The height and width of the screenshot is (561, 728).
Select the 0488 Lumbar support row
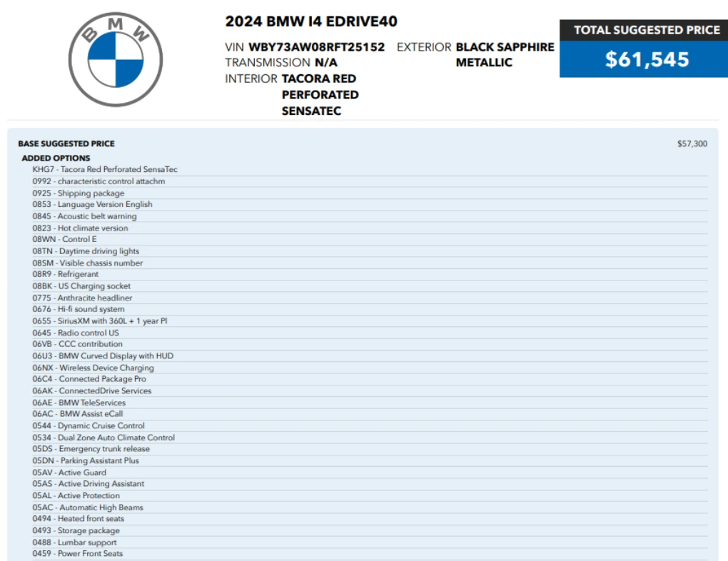click(x=370, y=542)
